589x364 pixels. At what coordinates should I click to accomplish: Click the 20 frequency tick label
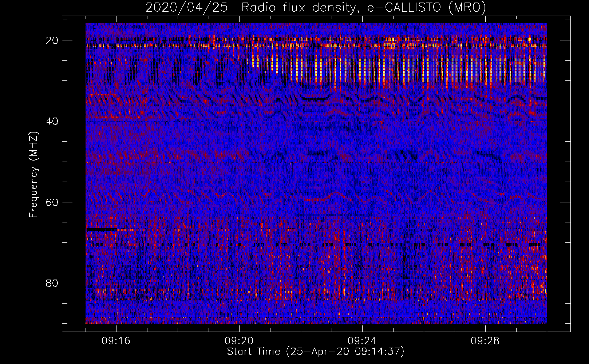[x=52, y=40]
